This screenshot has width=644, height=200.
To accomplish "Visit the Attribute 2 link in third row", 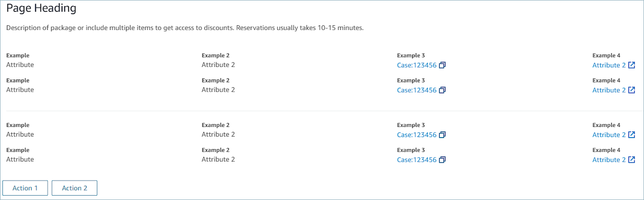I will click(608, 135).
